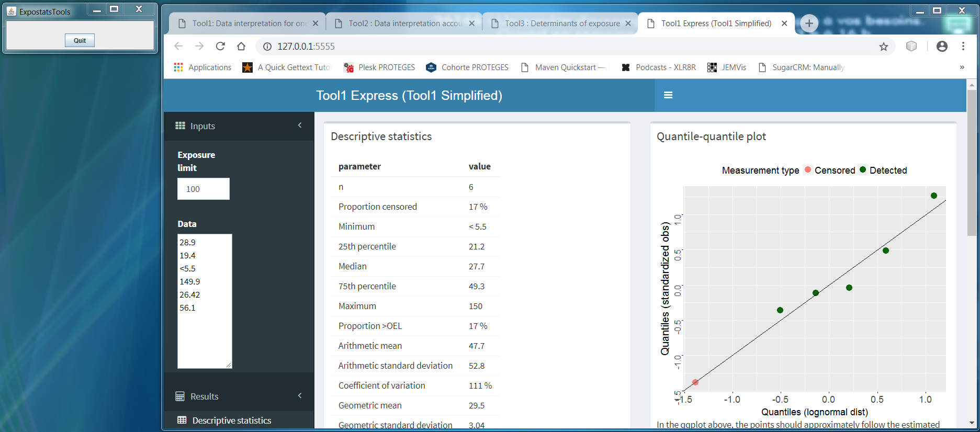Open the Chrome three-dot menu
This screenshot has width=980, height=432.
(x=963, y=47)
